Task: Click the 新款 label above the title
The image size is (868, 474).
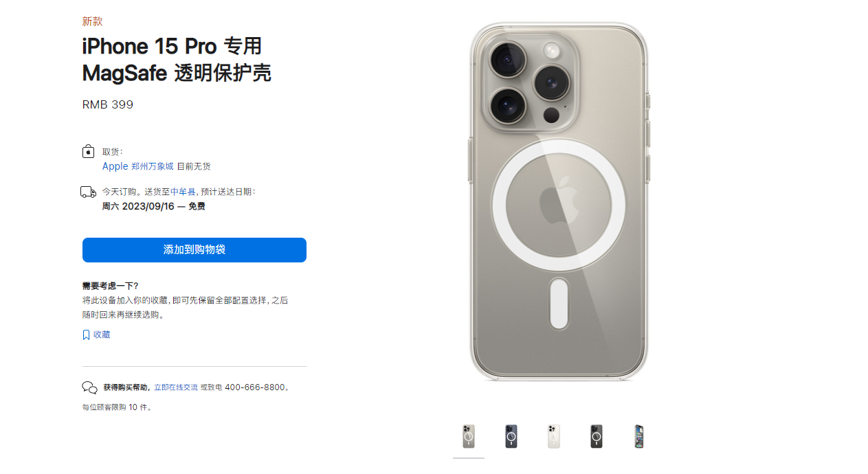Action: pos(93,21)
